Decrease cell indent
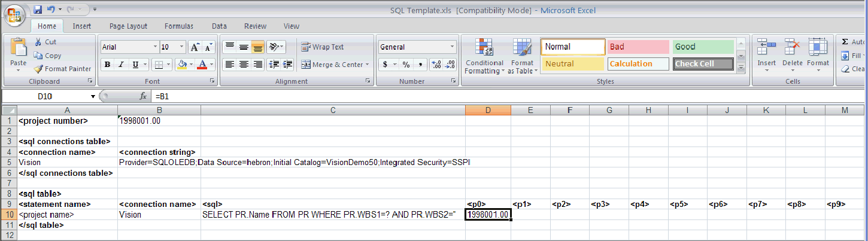 (274, 65)
